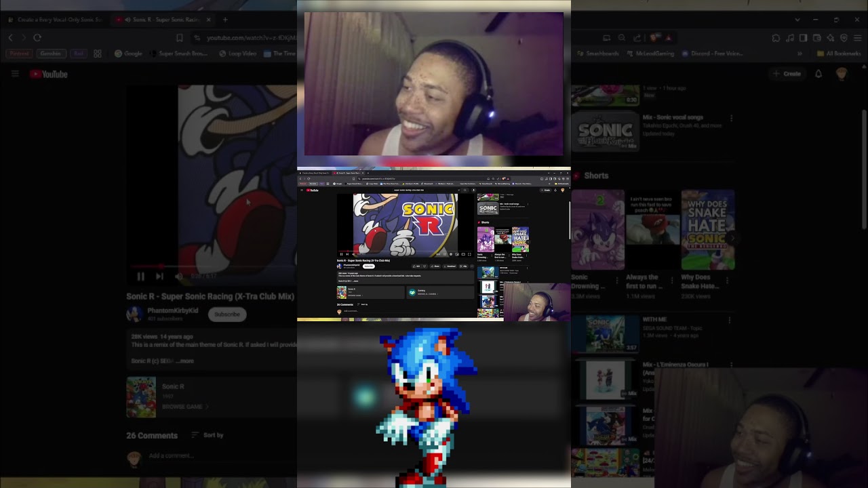Screen dimensions: 868x488
Task: Open the McLeodGaming bookmark
Action: (x=649, y=54)
